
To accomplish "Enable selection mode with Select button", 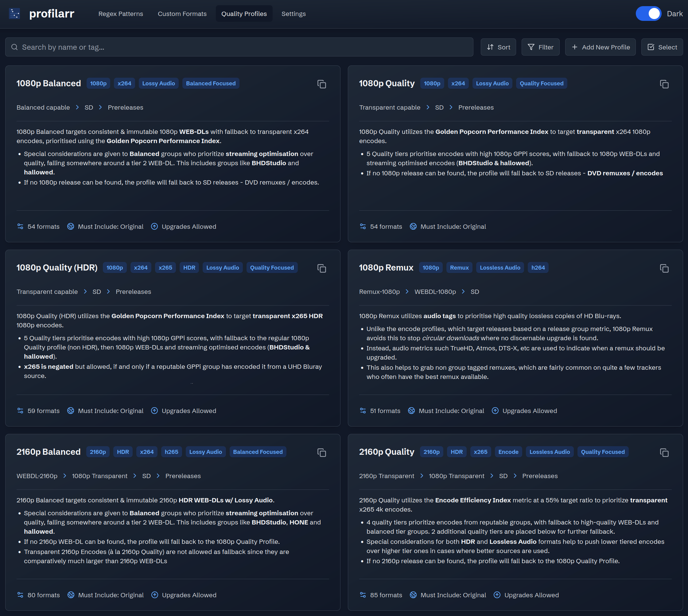I will (x=662, y=47).
